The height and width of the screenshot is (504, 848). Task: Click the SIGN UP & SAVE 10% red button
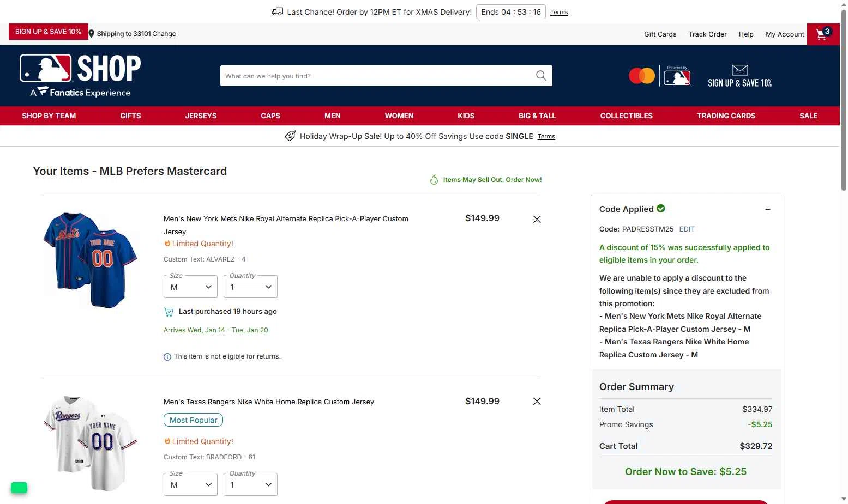pos(48,32)
